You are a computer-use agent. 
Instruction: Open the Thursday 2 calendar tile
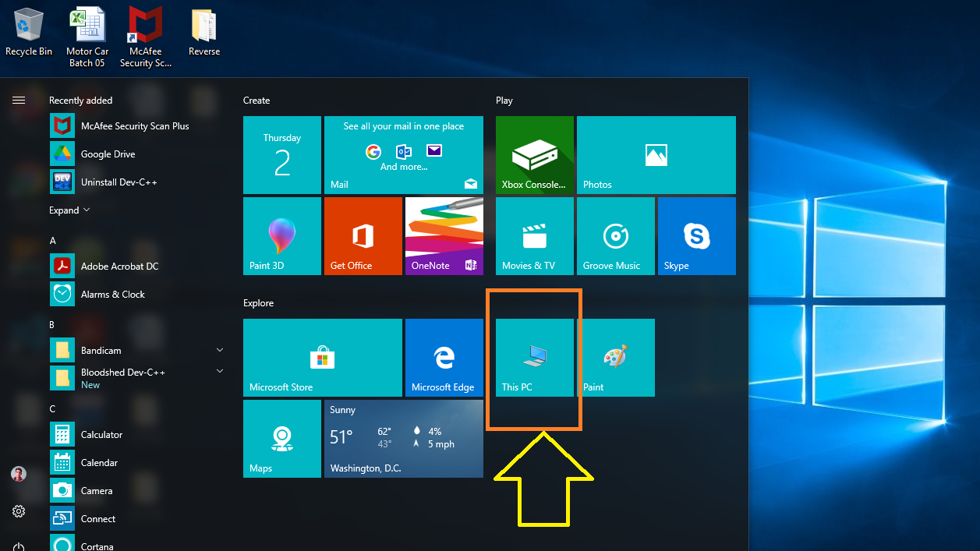(282, 155)
